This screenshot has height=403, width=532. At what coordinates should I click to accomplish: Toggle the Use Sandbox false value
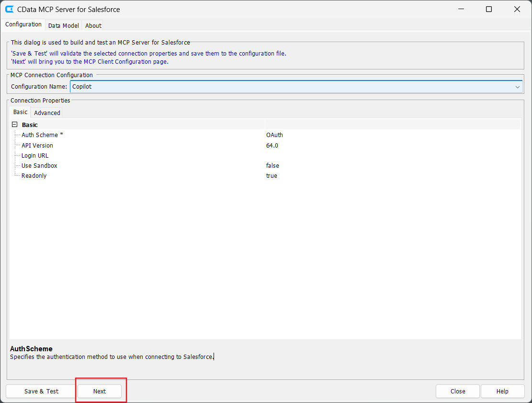click(272, 166)
